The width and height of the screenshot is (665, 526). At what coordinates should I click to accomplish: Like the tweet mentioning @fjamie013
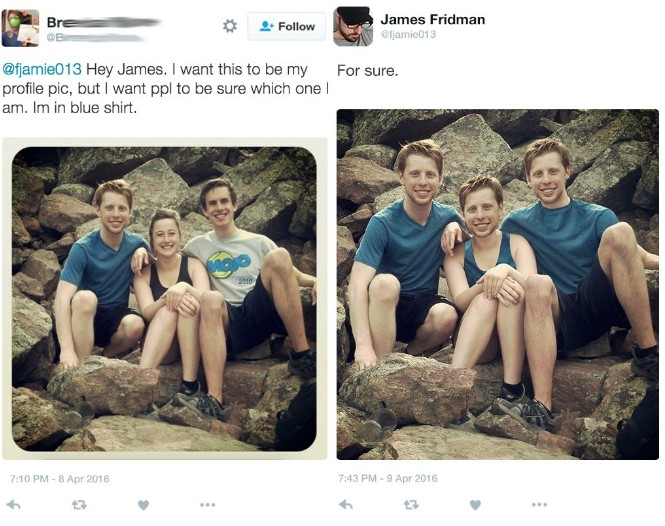pos(143,505)
